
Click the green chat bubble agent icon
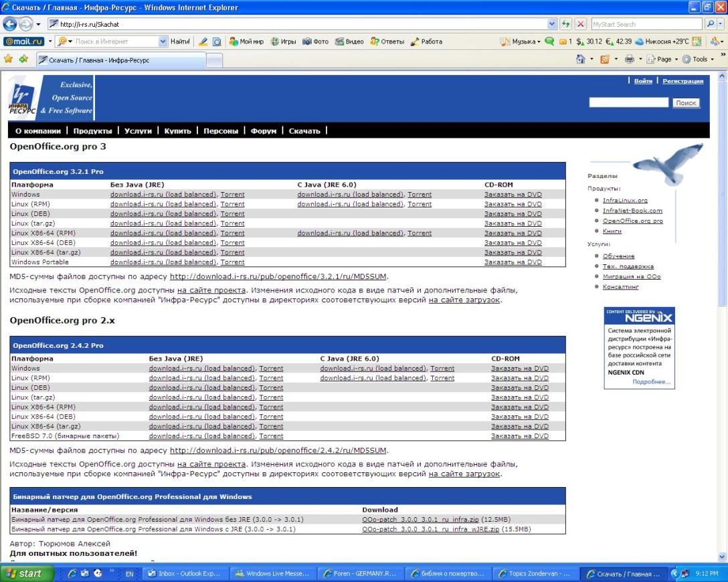549,41
